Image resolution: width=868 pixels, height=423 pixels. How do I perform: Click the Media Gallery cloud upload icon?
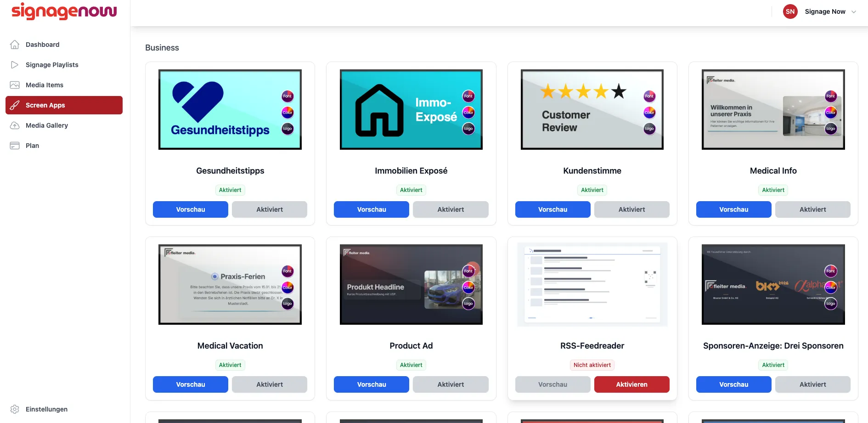point(15,125)
